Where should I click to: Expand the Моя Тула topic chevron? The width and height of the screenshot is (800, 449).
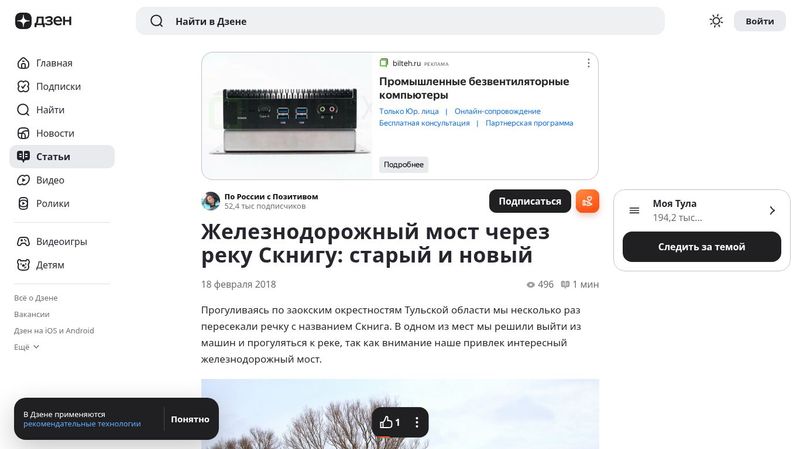pos(772,210)
